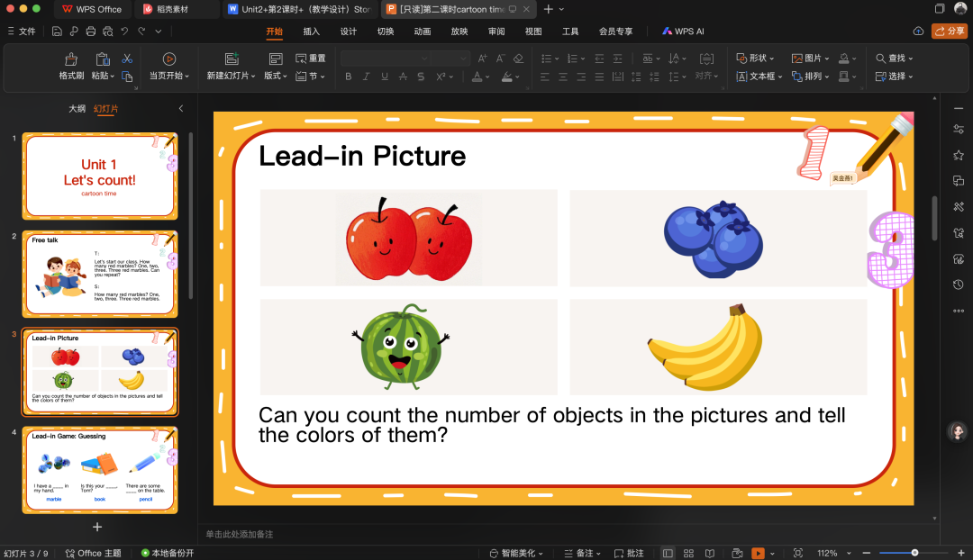Click the Format Painter (格式刷) icon
Viewport: 973px width, 560px height.
tap(71, 59)
